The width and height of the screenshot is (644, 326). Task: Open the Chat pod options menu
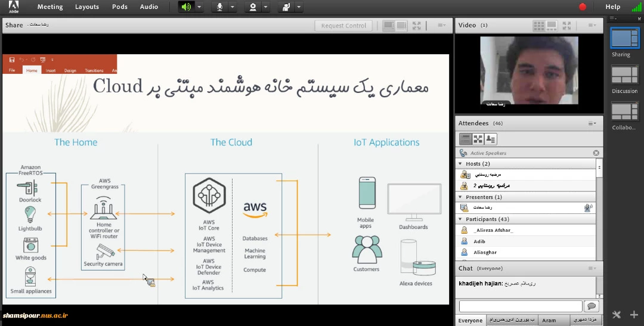[592, 269]
